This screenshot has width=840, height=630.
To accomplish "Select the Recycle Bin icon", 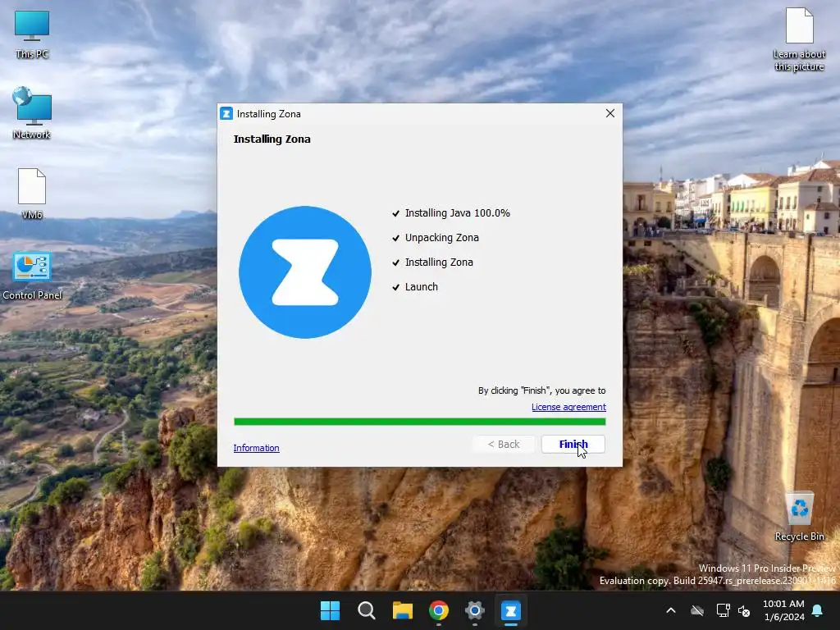I will pyautogui.click(x=799, y=517).
